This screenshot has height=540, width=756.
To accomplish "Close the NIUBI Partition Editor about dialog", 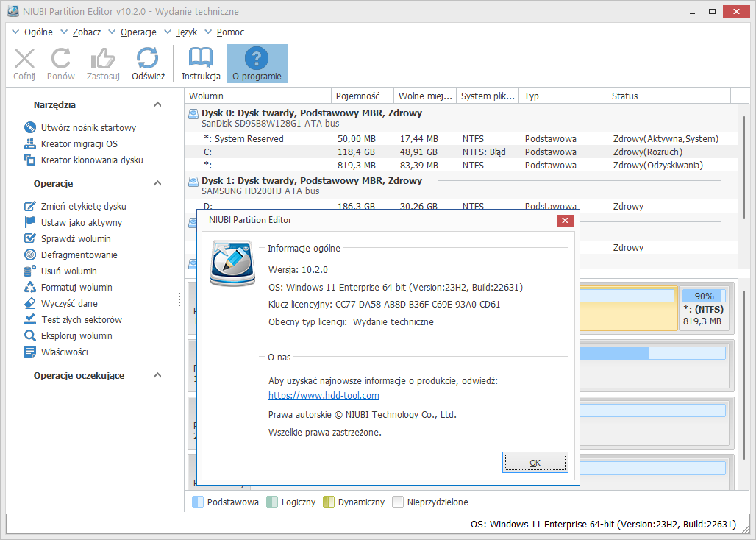I will (x=565, y=221).
